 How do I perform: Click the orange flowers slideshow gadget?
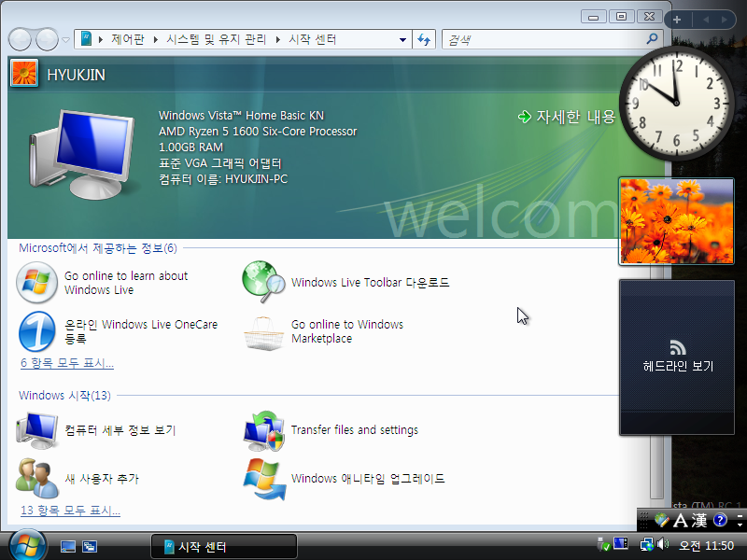[x=676, y=221]
